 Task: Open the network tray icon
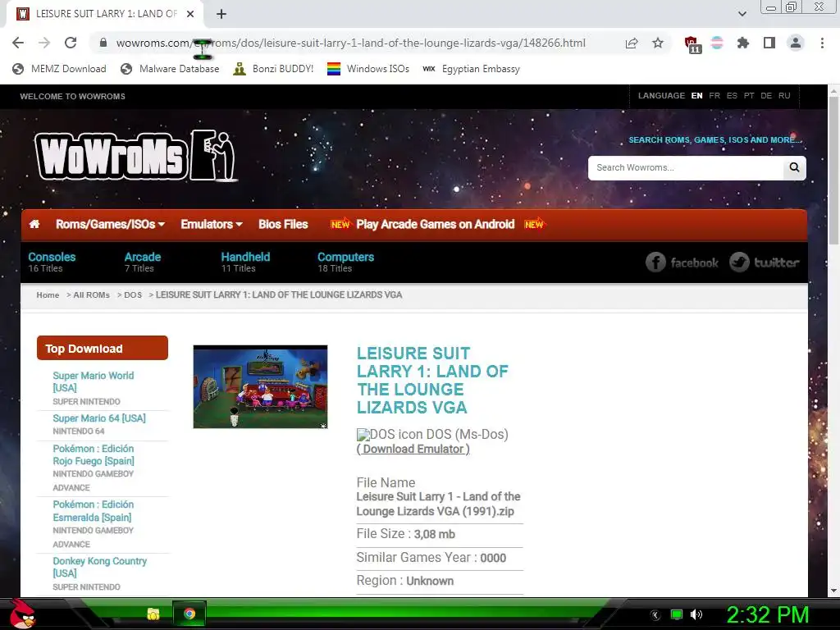click(x=677, y=614)
